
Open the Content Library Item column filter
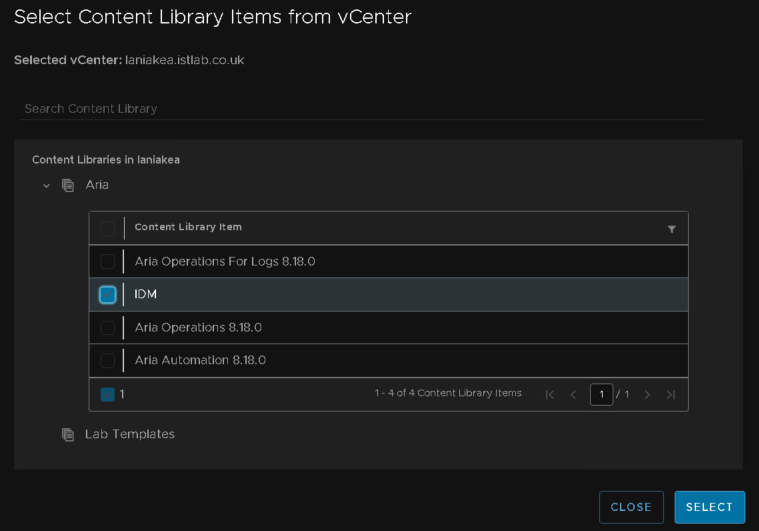coord(671,229)
